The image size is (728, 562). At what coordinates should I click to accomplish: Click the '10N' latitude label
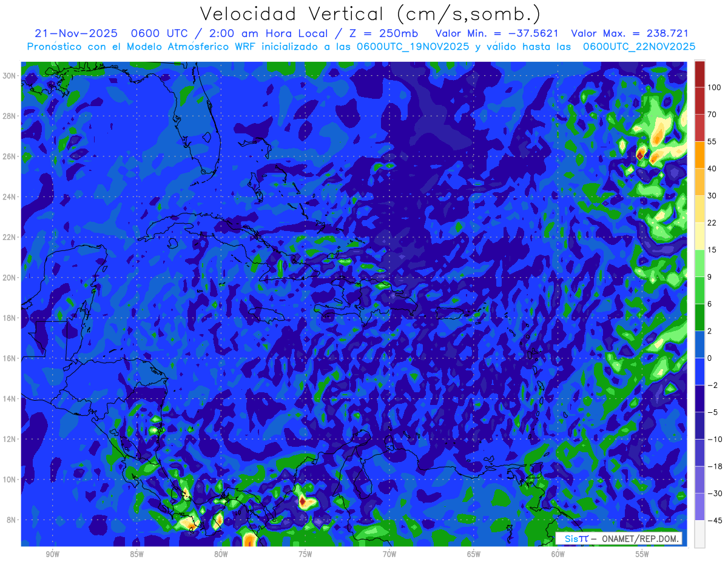(x=9, y=480)
